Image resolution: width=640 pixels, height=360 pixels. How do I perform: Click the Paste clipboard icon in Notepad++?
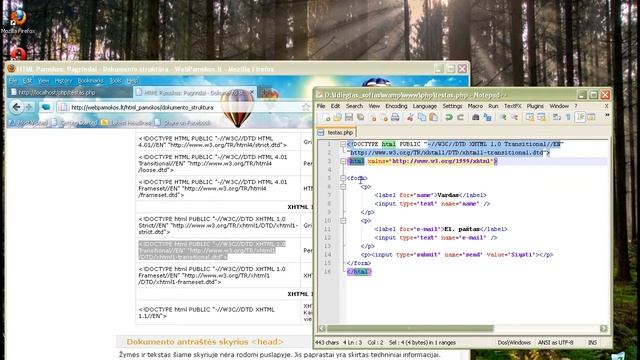tap(433, 118)
